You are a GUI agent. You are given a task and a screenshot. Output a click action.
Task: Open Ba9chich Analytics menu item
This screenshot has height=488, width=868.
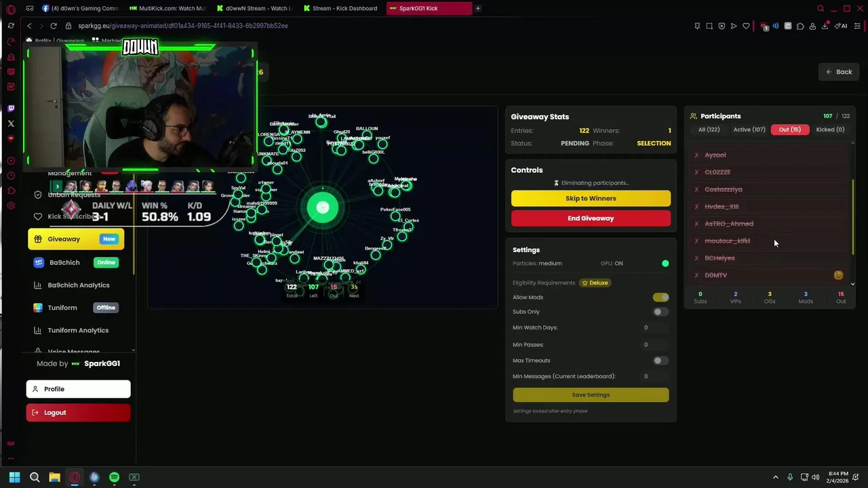(76, 285)
